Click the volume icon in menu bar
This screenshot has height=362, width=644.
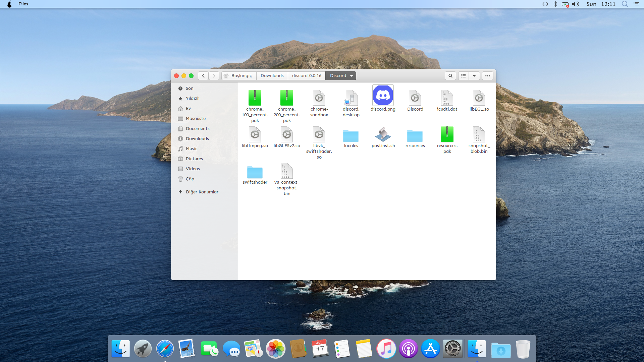(576, 4)
